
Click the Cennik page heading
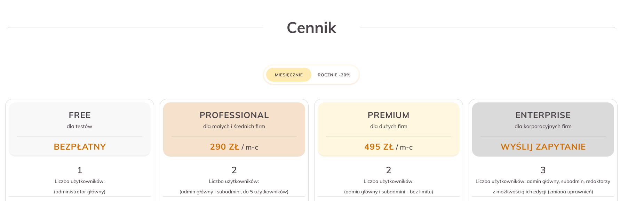click(311, 28)
